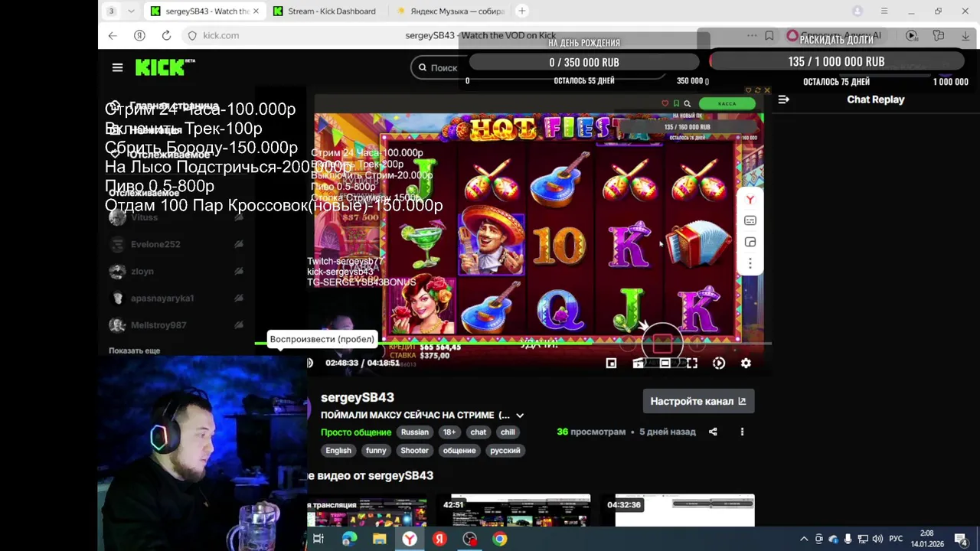Open browser profile avatar
The width and height of the screenshot is (980, 551).
[857, 11]
